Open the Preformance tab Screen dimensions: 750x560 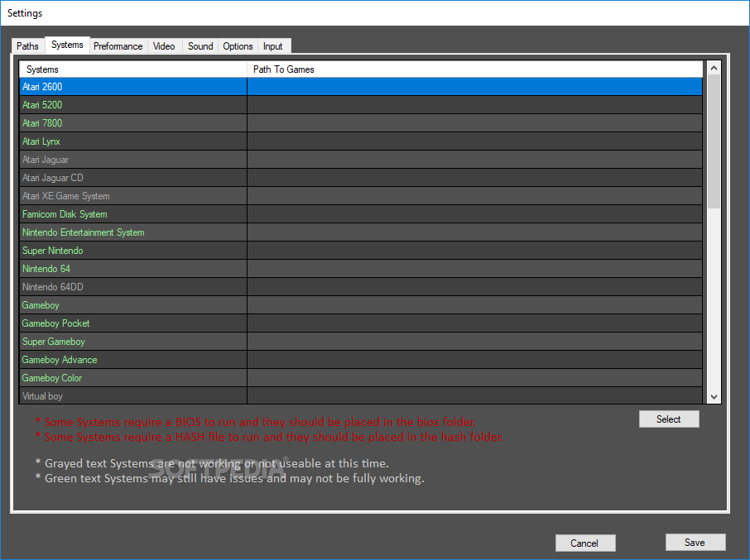click(x=118, y=45)
